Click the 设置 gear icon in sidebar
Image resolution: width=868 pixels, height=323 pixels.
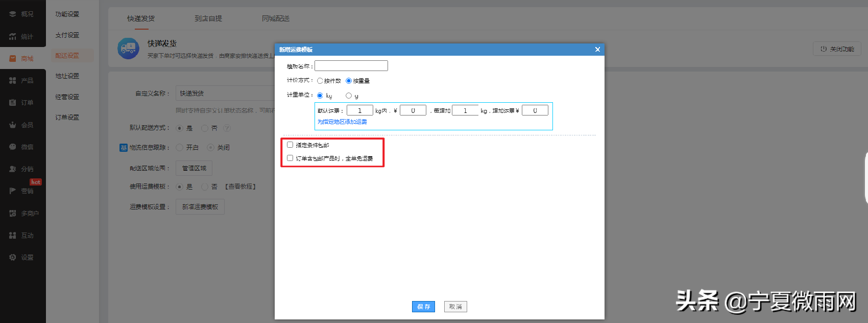pos(13,257)
